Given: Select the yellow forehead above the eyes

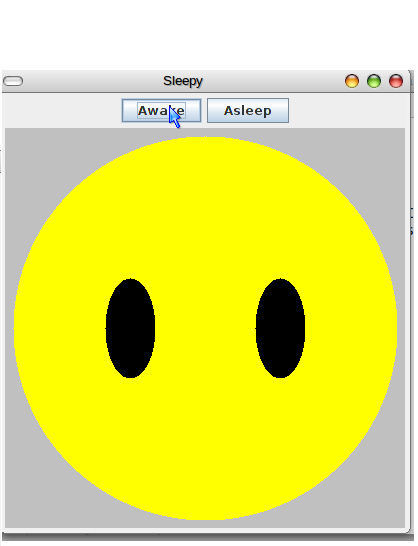Looking at the screenshot, I should click(206, 209).
